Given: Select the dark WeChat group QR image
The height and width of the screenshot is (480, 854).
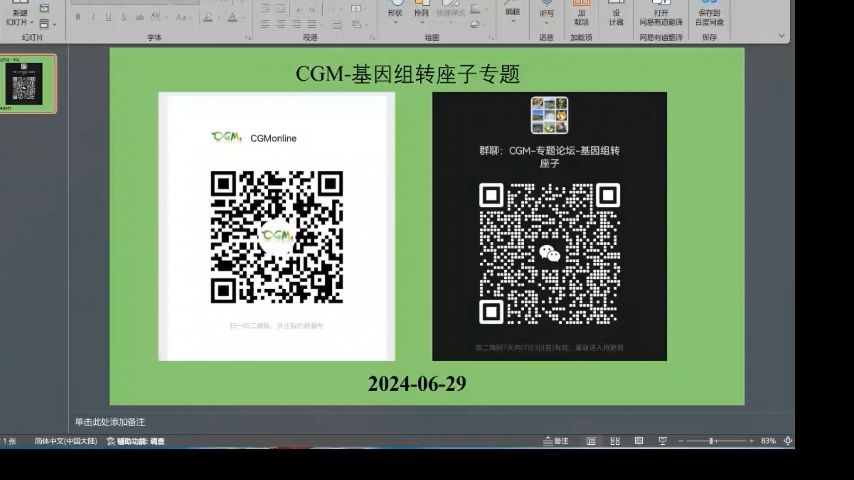Looking at the screenshot, I should (549, 226).
